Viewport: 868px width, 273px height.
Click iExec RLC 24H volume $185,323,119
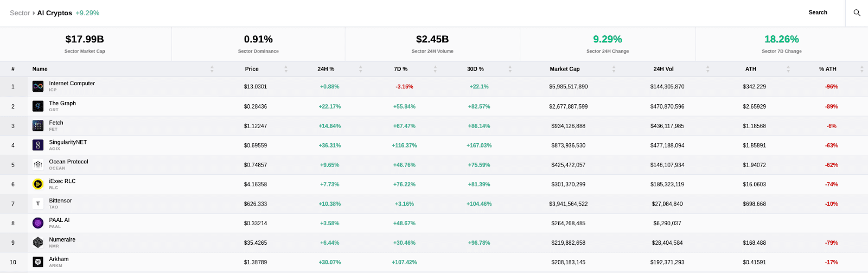pos(667,185)
